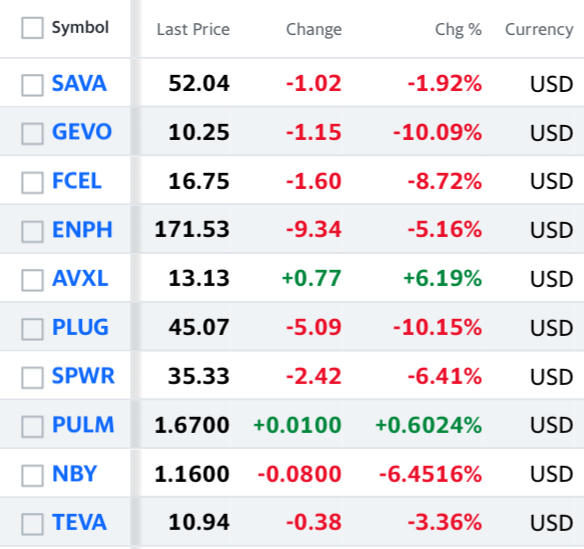Open the GEVO symbol link

point(82,131)
